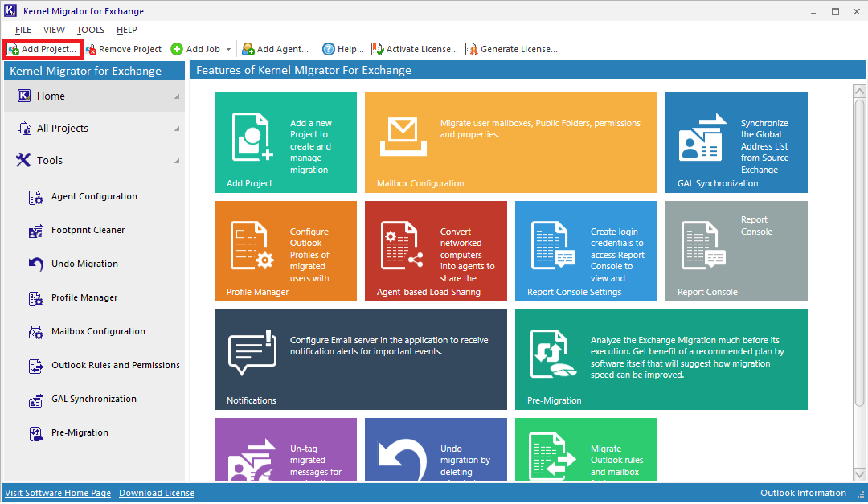The image size is (868, 504).
Task: Open the HELP menu
Action: (127, 30)
